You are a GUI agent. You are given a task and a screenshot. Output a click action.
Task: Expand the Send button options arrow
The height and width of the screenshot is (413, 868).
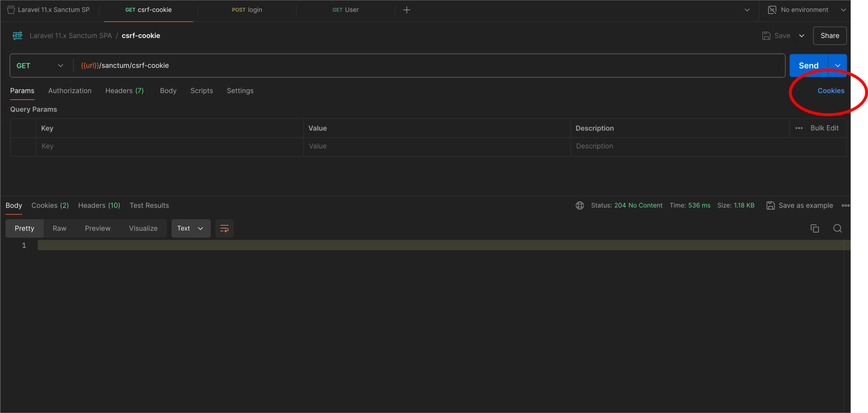click(838, 65)
